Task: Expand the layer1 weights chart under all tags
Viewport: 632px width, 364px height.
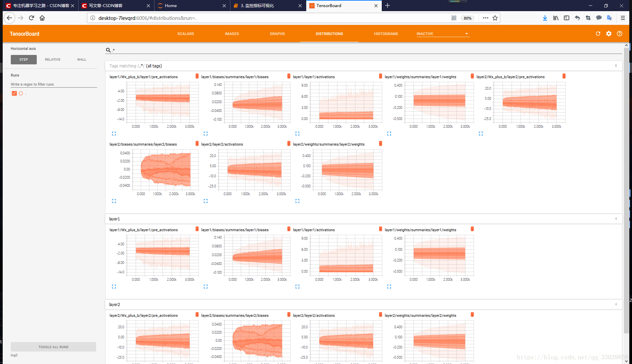Action: tap(389, 134)
